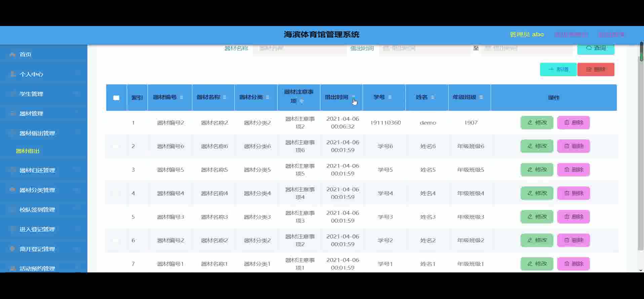
Task: Click 修改 for row 学号2
Action: pos(537,240)
